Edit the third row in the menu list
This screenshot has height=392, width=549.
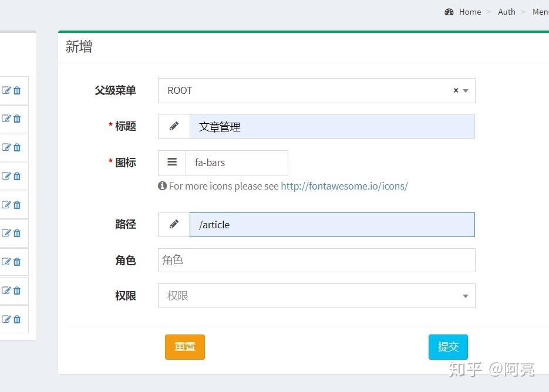point(6,147)
